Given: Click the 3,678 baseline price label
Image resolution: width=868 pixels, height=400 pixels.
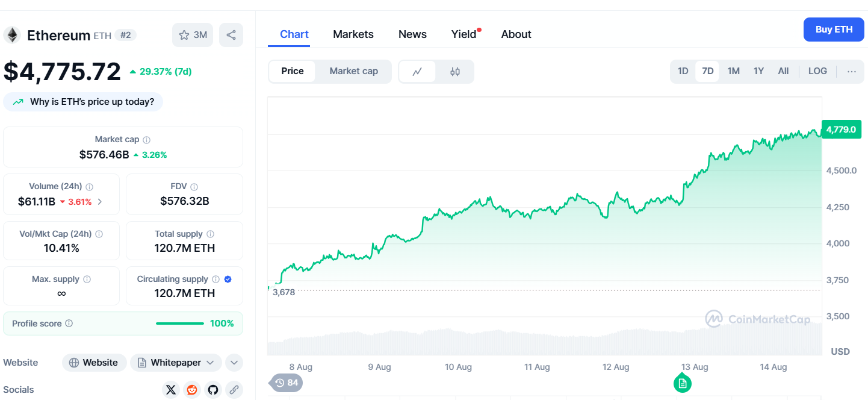Looking at the screenshot, I should (284, 292).
